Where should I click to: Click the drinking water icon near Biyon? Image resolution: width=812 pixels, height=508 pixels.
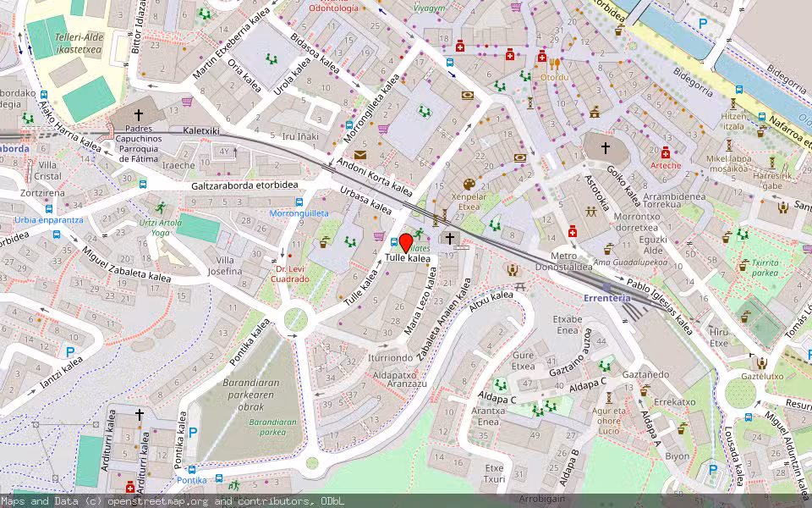click(683, 428)
